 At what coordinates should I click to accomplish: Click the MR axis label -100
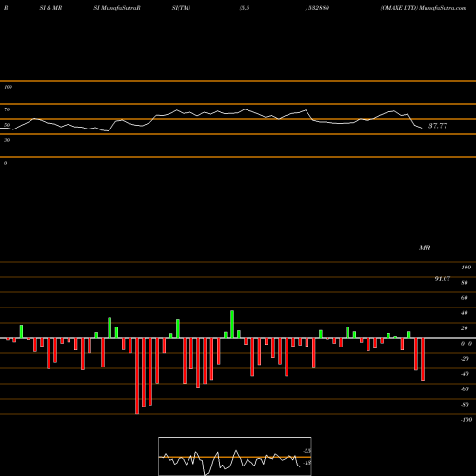click(466, 420)
